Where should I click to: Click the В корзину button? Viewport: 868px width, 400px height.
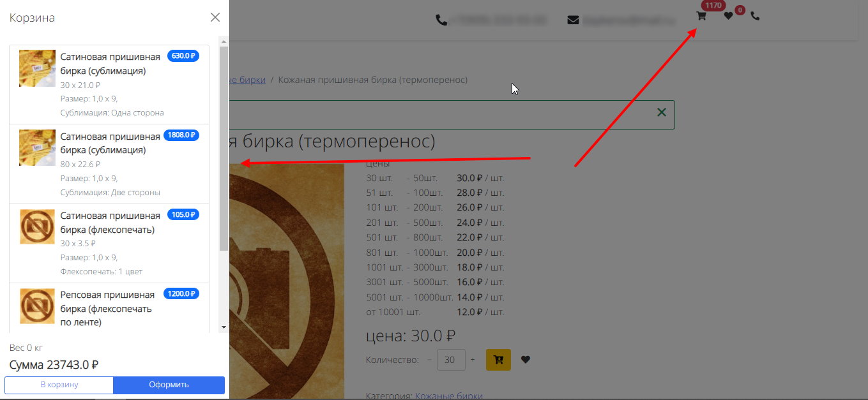[x=59, y=385]
